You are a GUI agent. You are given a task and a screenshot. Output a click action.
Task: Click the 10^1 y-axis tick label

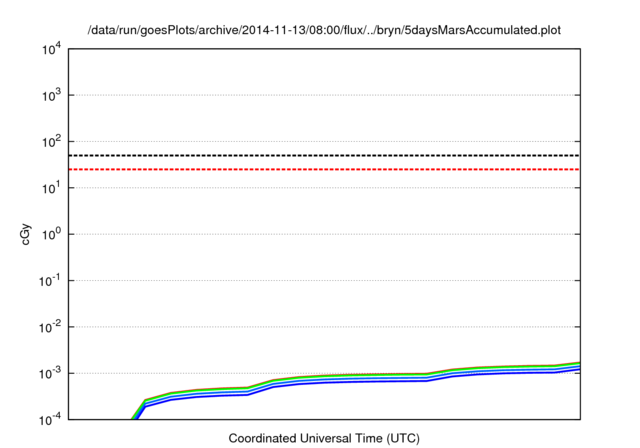coord(52,189)
